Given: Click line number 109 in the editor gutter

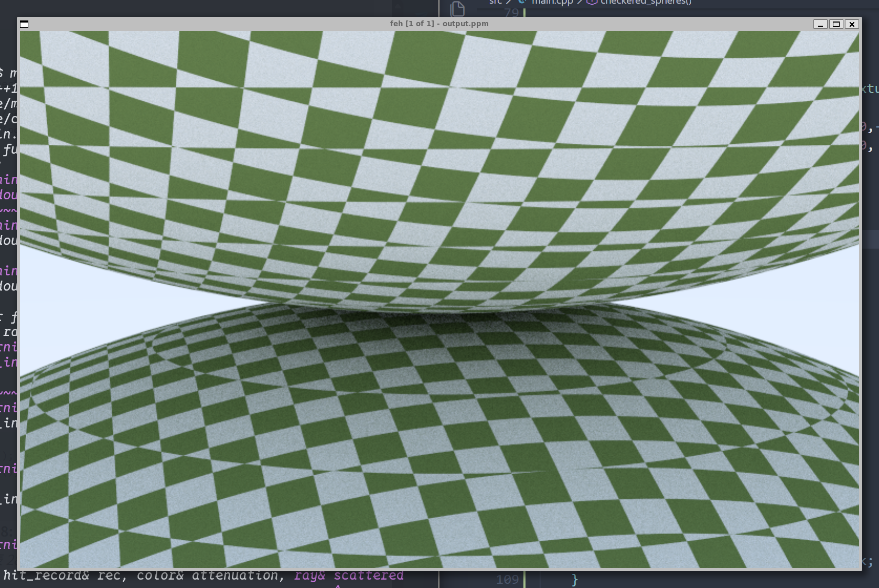Looking at the screenshot, I should tap(507, 580).
